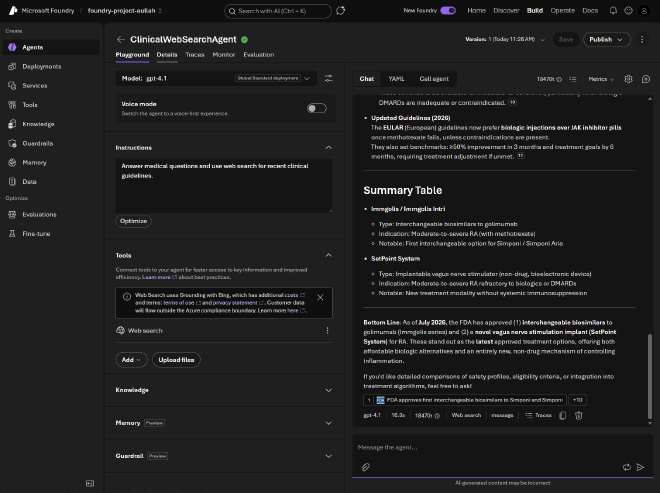Open Operate in top navigation
Image resolution: width=660 pixels, height=493 pixels.
(562, 11)
